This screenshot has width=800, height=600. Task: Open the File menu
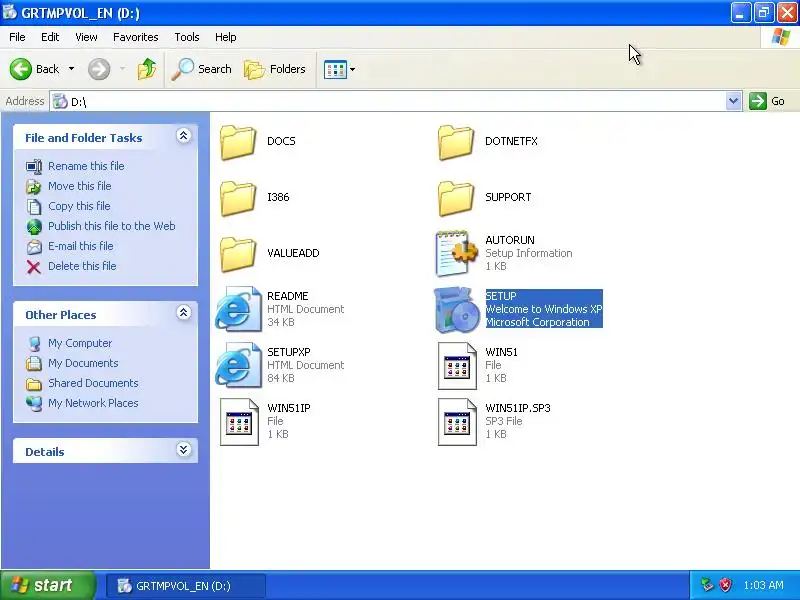click(x=17, y=37)
